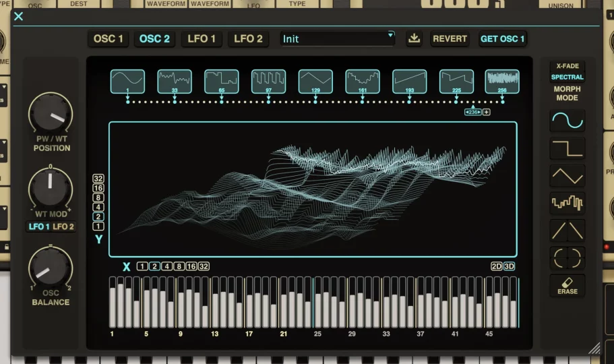The width and height of the screenshot is (614, 364).
Task: Select wavetable frame 256 noise thumbnail
Action: [x=502, y=82]
